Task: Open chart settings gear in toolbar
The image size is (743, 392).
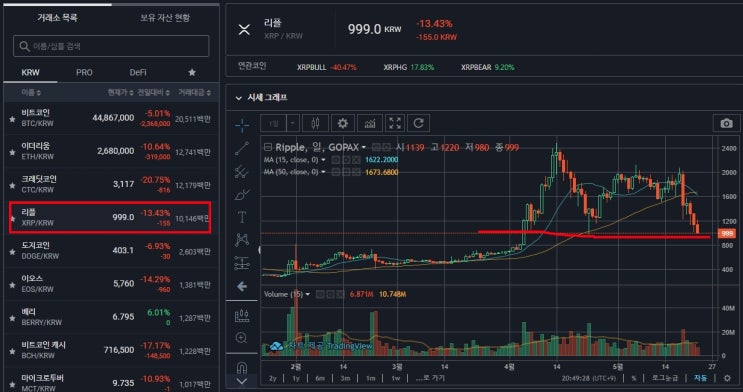Action: (343, 124)
